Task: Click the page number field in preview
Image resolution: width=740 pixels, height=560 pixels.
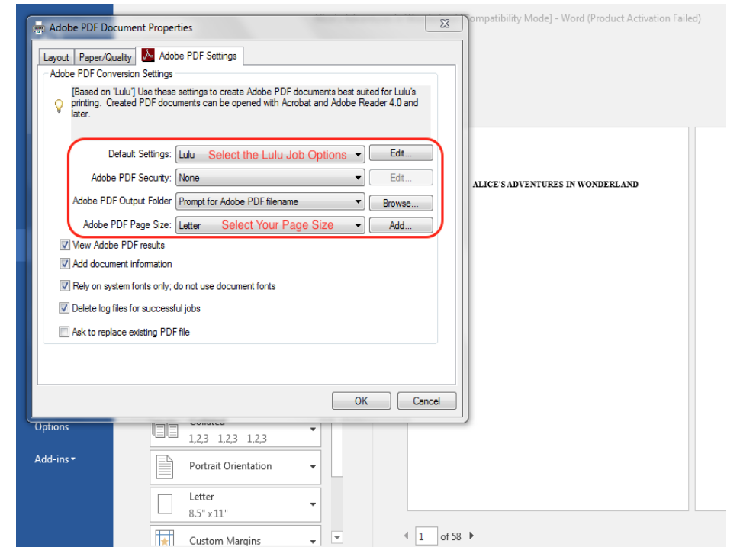Action: 426,536
